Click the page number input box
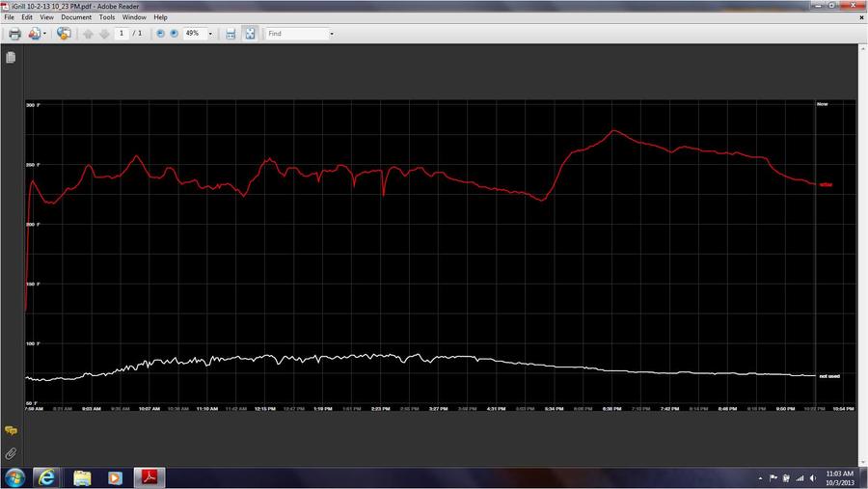868x489 pixels. pos(122,34)
